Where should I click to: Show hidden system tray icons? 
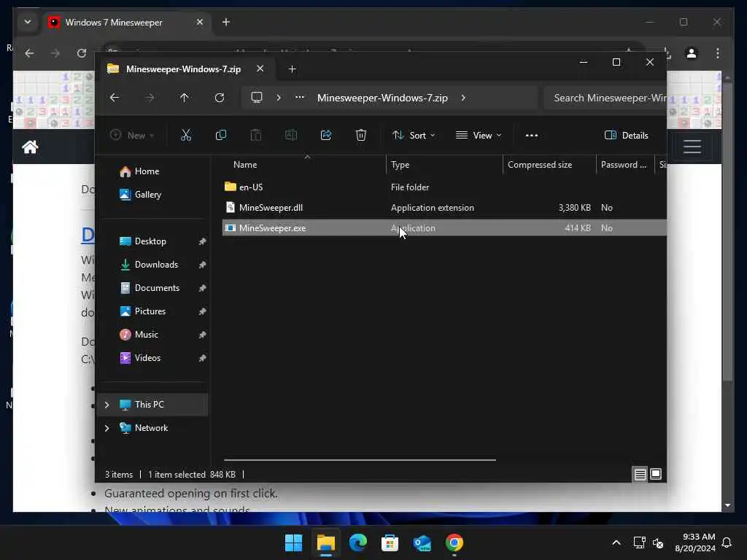tap(616, 542)
